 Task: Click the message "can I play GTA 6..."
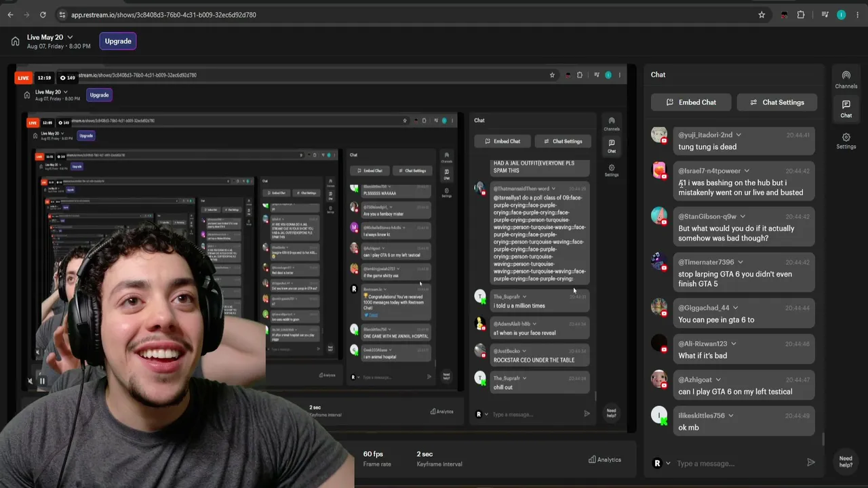[x=735, y=392]
